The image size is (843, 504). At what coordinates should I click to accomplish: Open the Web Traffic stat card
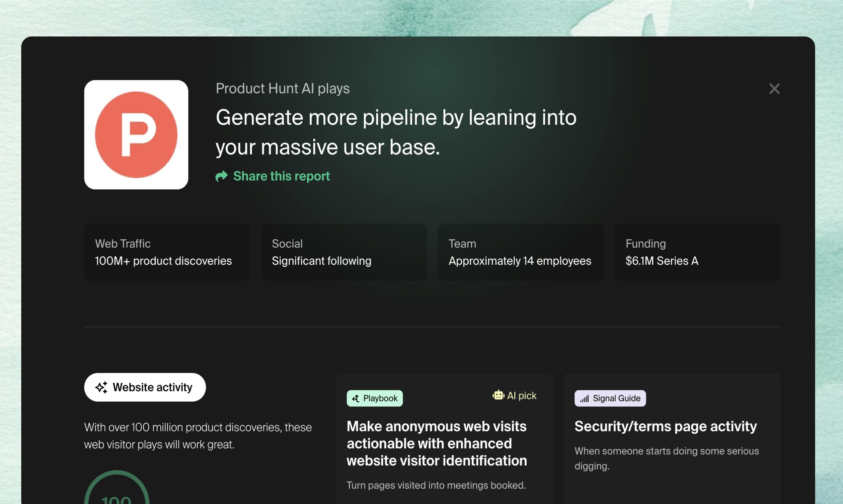(x=167, y=252)
